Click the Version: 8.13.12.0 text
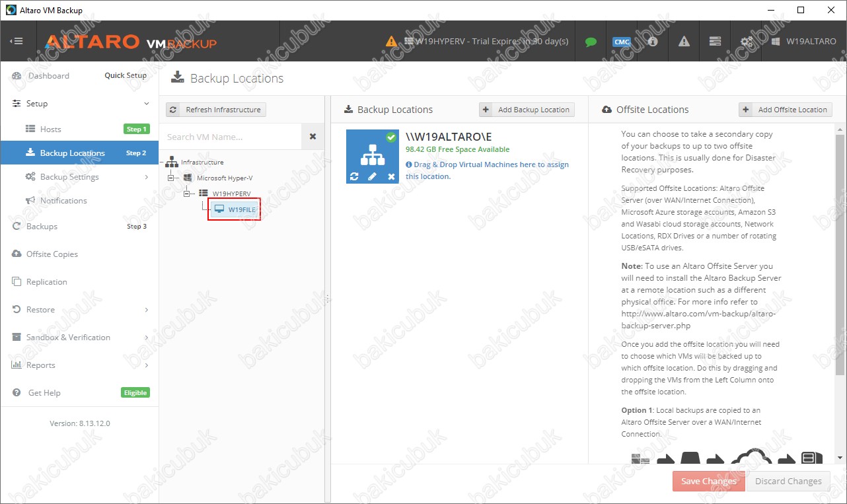The height and width of the screenshot is (504, 847). [80, 423]
